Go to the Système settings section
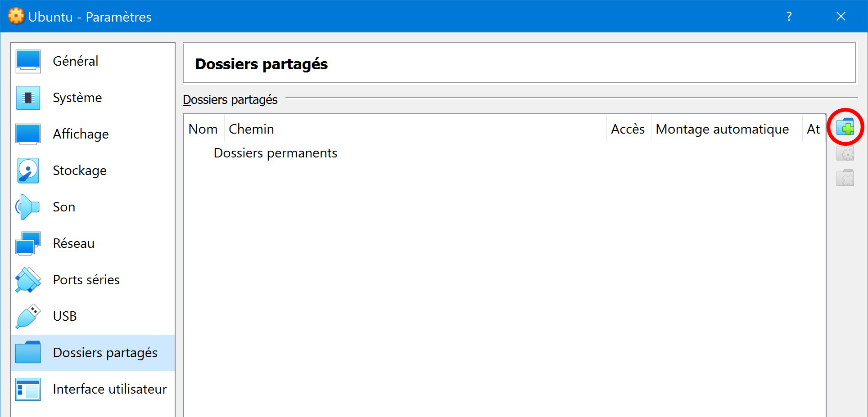The image size is (868, 417). click(x=93, y=98)
